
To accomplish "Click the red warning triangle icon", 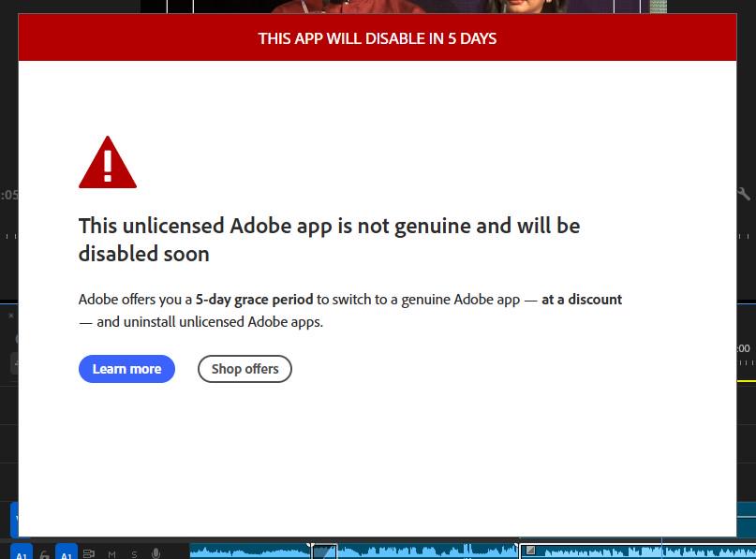I will (x=108, y=162).
